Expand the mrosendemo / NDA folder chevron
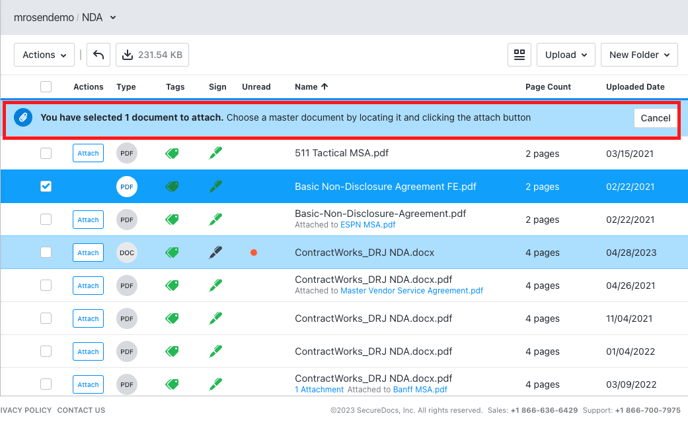 point(113,18)
